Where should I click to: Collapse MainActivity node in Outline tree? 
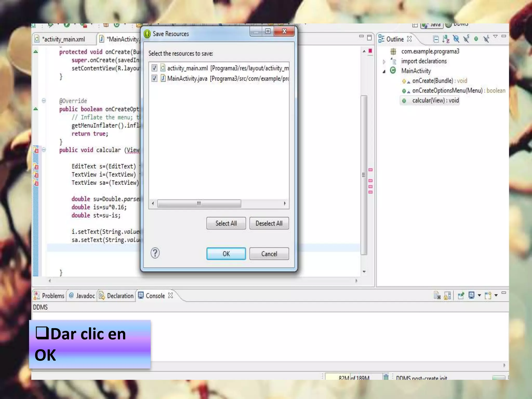(384, 71)
